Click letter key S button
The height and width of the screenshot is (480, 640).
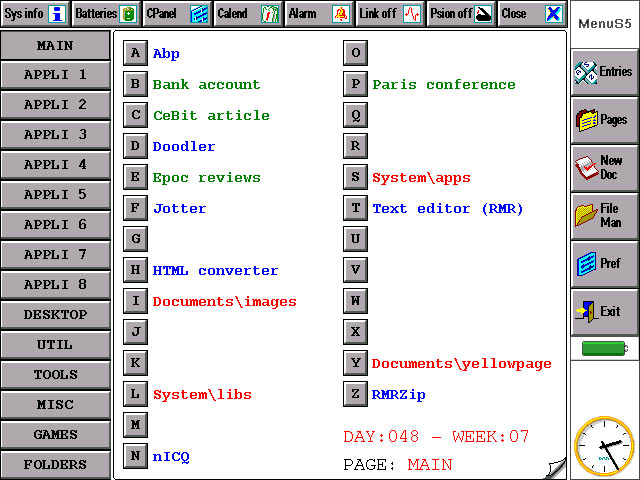[356, 177]
